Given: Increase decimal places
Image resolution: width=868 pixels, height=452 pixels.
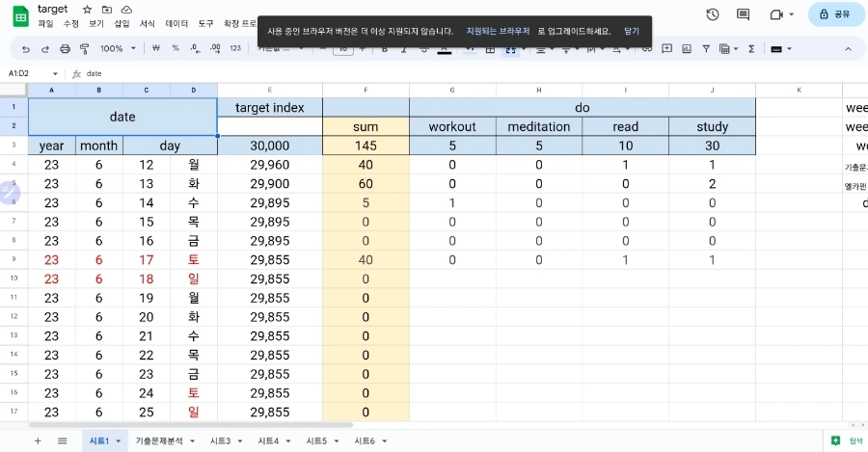Looking at the screenshot, I should pyautogui.click(x=215, y=49).
